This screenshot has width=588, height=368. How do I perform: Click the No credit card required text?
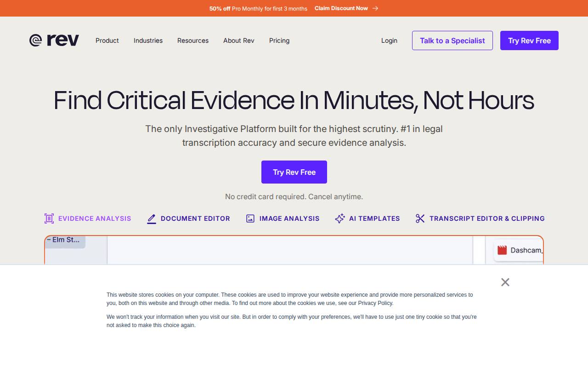[294, 196]
